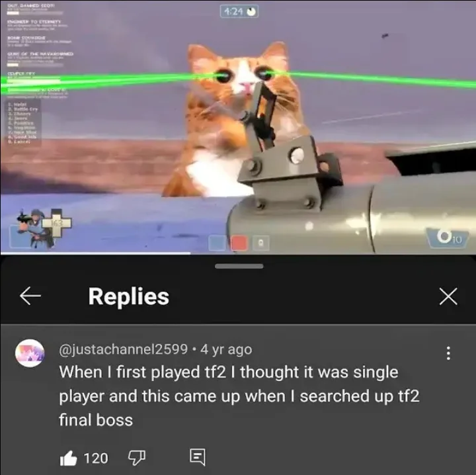Tap the 120 like count

pos(96,458)
